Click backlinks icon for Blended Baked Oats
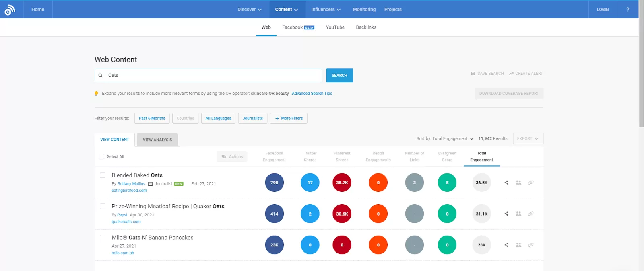 tap(531, 183)
